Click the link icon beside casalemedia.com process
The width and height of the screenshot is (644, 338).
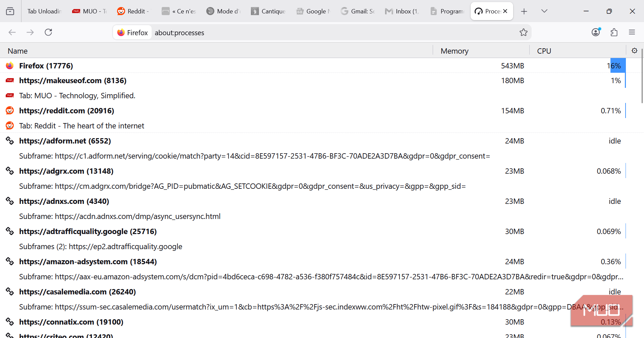click(x=10, y=291)
